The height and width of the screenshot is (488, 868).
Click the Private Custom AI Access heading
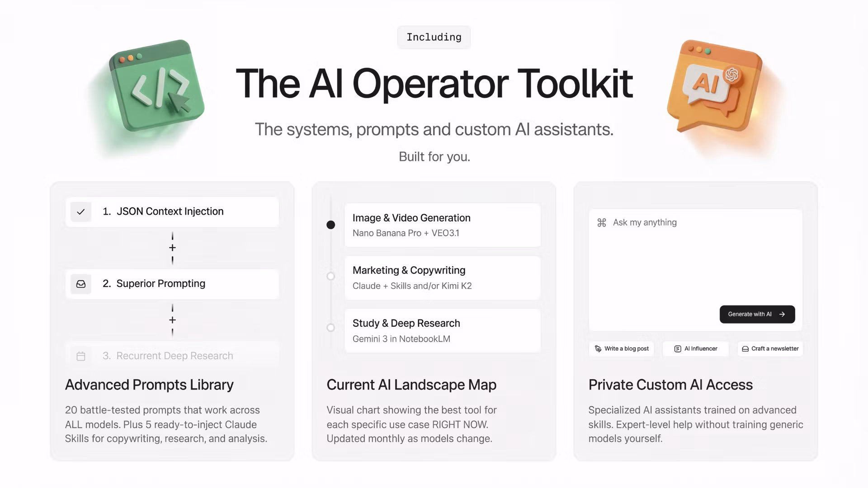[x=670, y=385]
